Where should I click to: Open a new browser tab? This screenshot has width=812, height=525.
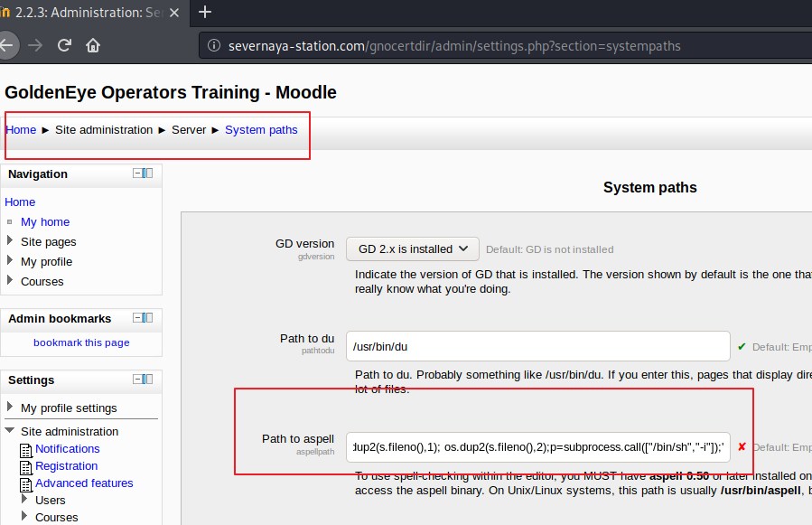[205, 12]
